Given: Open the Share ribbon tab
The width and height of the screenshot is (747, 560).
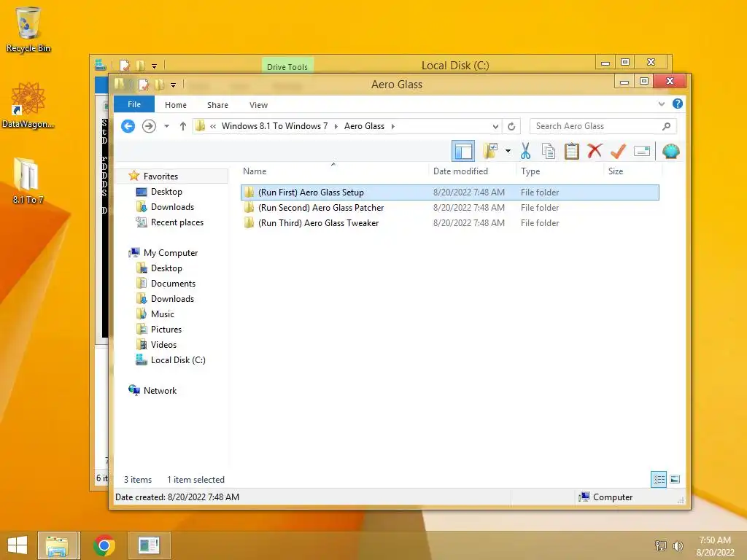Looking at the screenshot, I should click(x=217, y=105).
